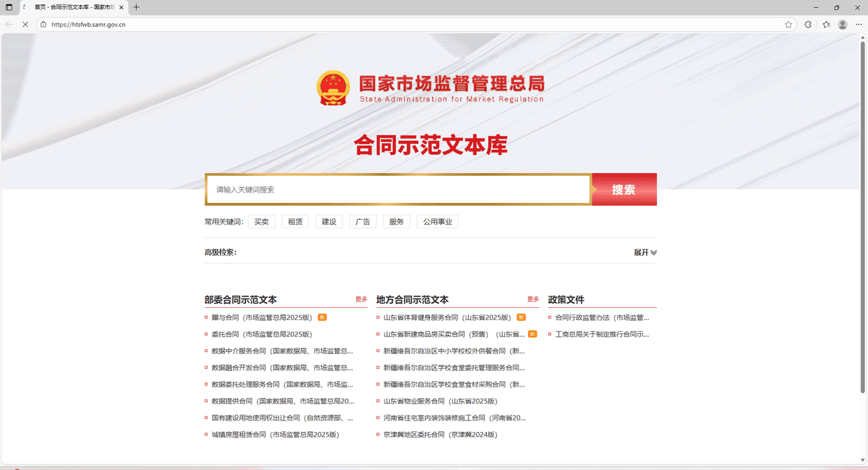
Task: Open 数据提供合同 link
Action: 283,402
